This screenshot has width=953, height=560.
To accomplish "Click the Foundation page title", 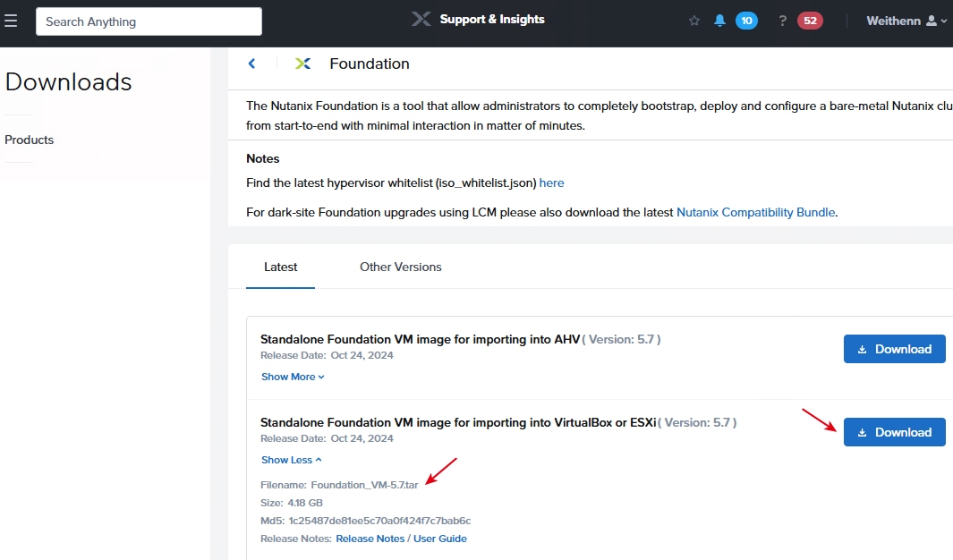I will click(370, 64).
